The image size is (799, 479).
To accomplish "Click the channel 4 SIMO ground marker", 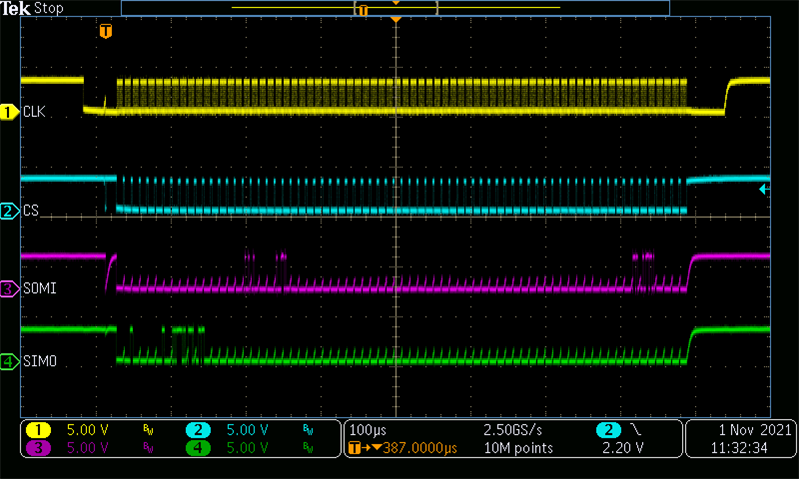I will click(x=9, y=362).
